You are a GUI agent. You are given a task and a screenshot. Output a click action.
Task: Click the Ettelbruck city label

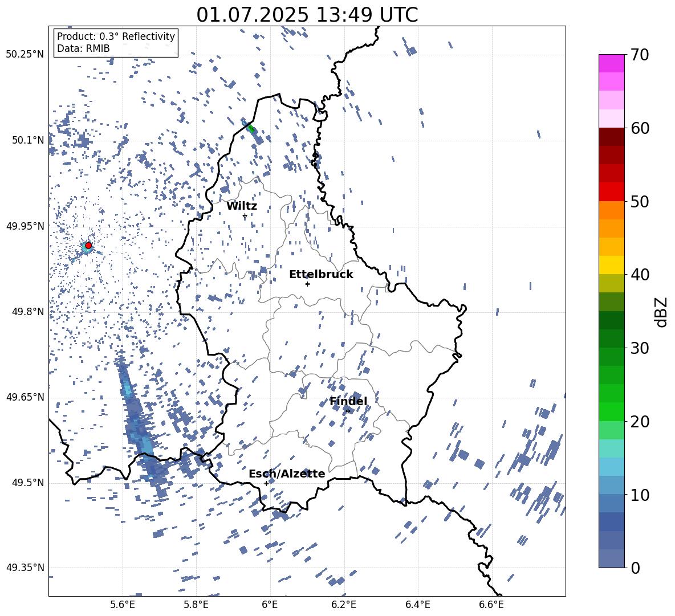click(x=321, y=274)
